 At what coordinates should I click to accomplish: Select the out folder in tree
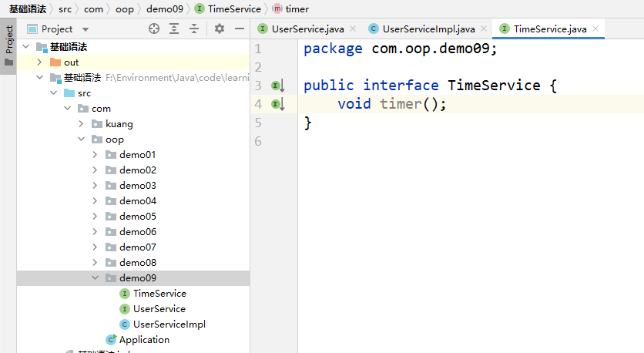pyautogui.click(x=133, y=62)
